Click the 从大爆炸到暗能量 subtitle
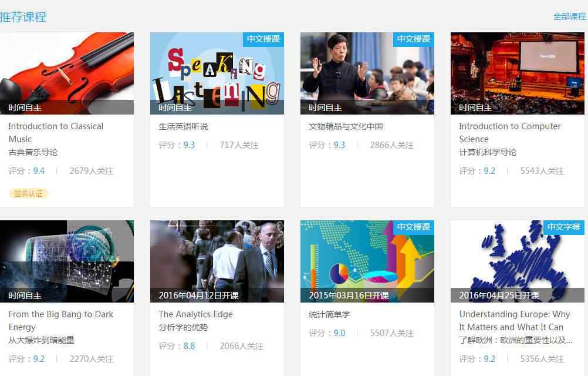The width and height of the screenshot is (588, 376). coord(41,340)
